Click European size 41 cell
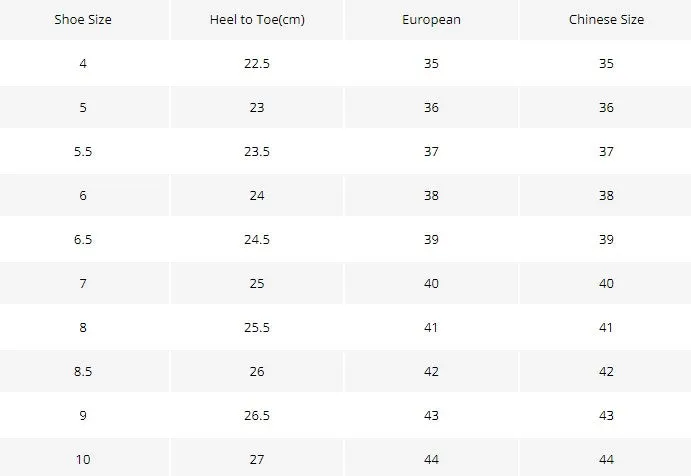Viewport: 691px width, 476px height. click(431, 327)
